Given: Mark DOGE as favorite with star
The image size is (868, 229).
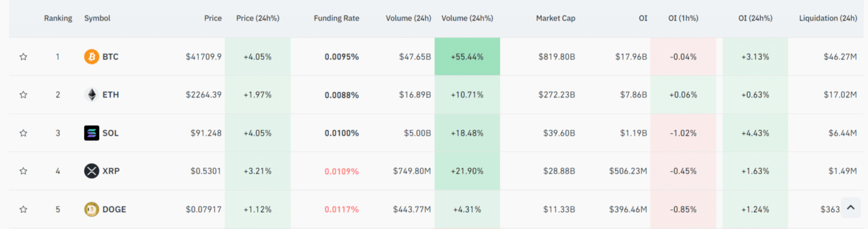Looking at the screenshot, I should [23, 209].
